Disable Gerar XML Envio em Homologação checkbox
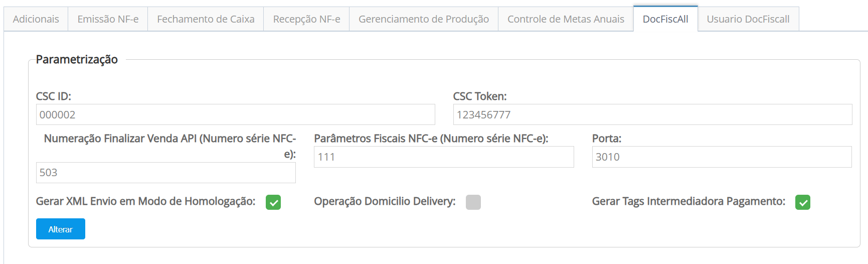The image size is (868, 264). click(273, 202)
